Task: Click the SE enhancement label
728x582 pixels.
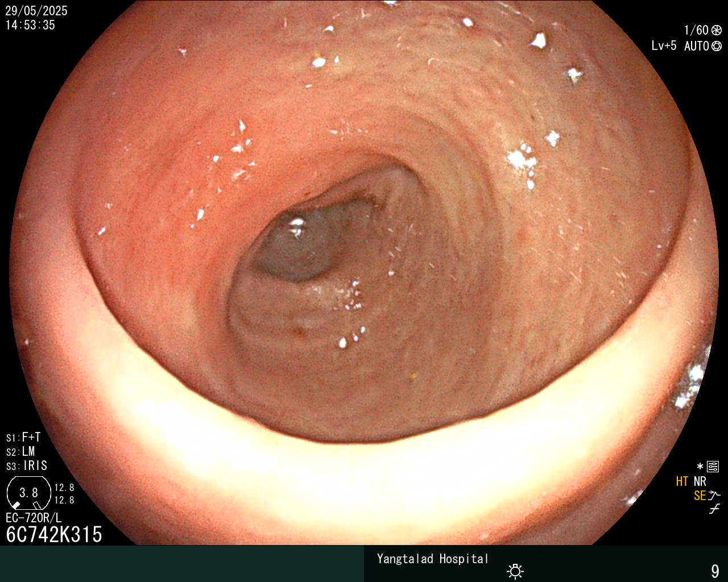Action: [700, 496]
